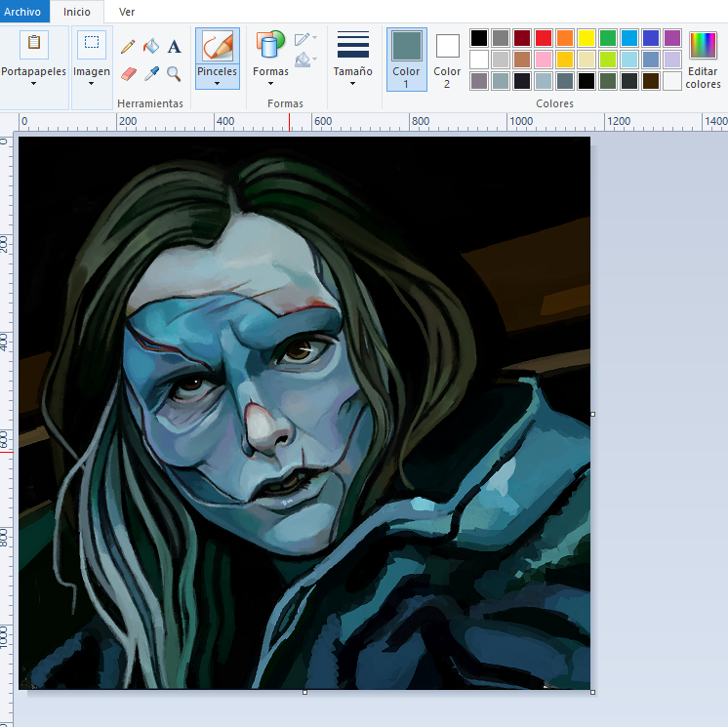Screen dimensions: 728x727
Task: Pick the custom dark brown swatch
Action: (651, 81)
